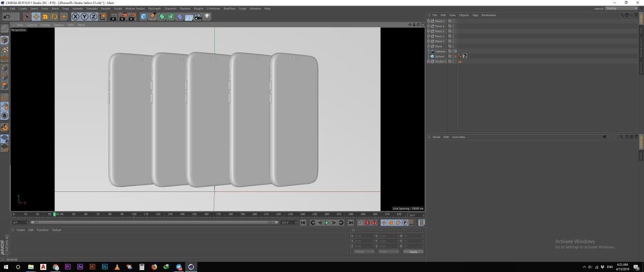The image size is (644, 272).
Task: Expand the Black object hierarchy
Action: (x=429, y=46)
